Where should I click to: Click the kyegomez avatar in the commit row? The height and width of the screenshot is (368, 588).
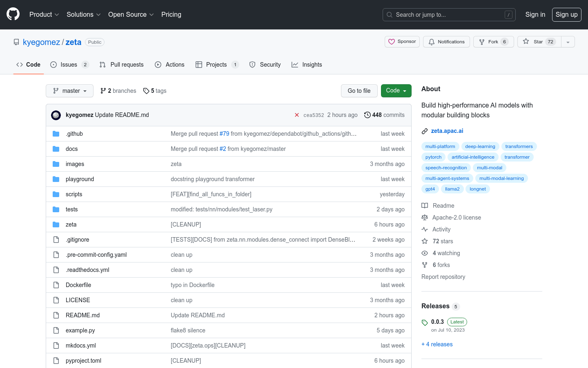(56, 115)
